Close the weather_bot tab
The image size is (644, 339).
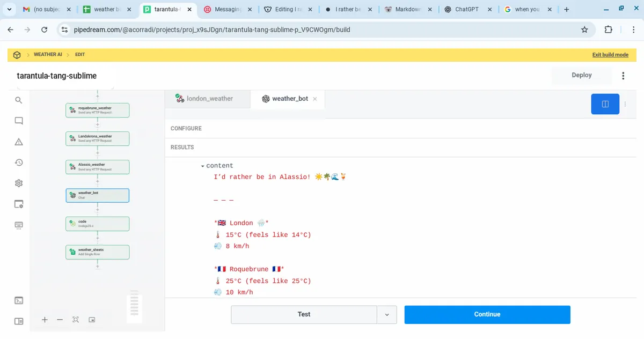pos(315,99)
